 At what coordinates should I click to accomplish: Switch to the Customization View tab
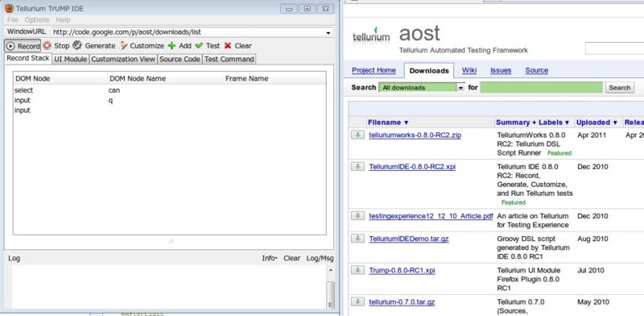123,60
